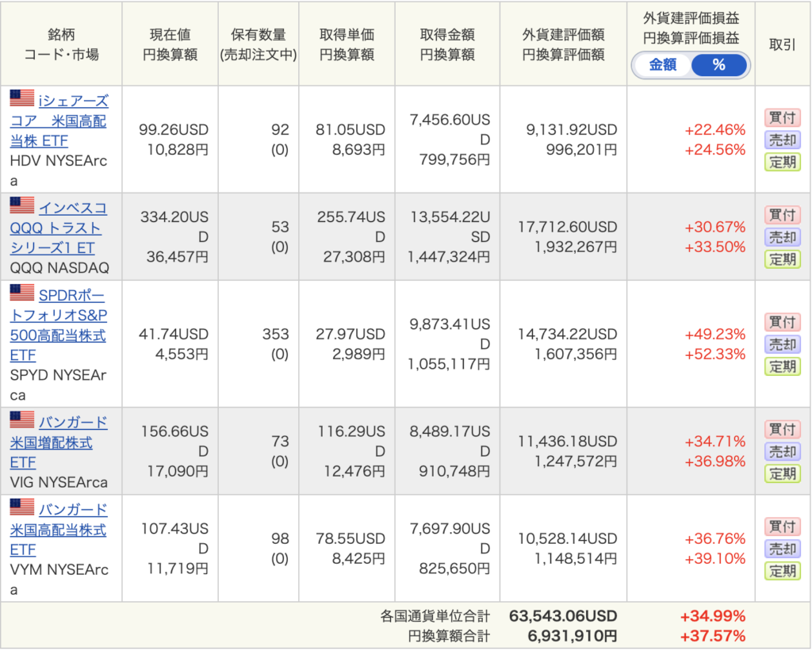812x651 pixels.
Task: Select the QQQ NASDAQ ticker text
Action: tap(59, 268)
